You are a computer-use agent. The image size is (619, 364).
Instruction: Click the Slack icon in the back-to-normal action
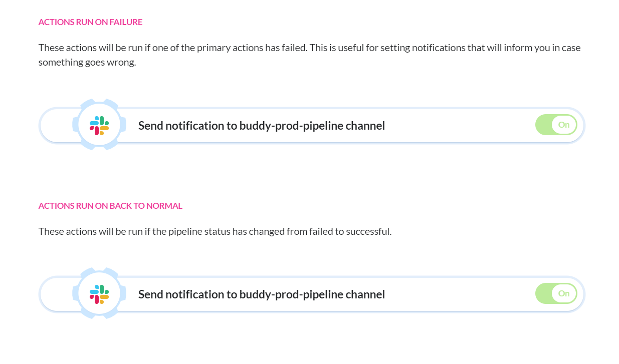pos(99,294)
